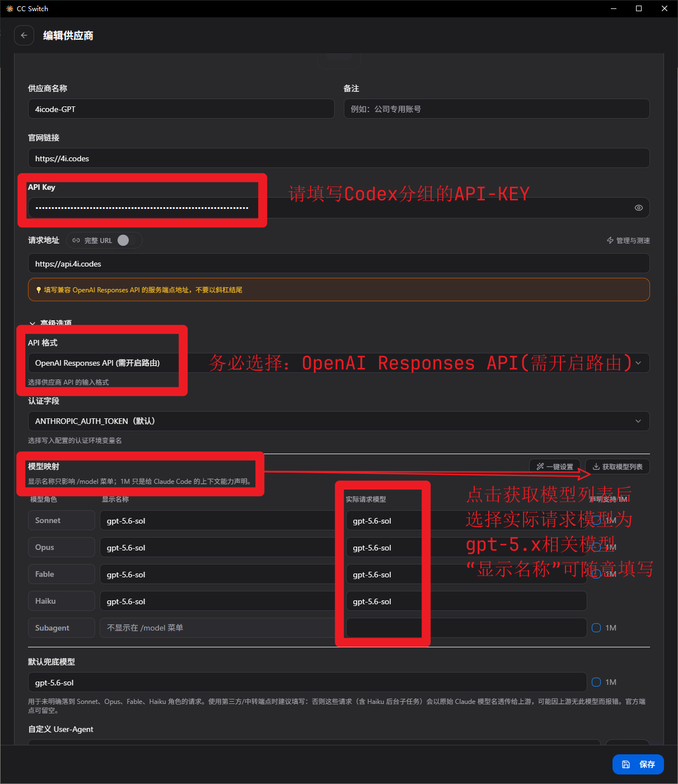
Task: Click the Subagent 不显示在 /model 菜单 field
Action: [219, 628]
